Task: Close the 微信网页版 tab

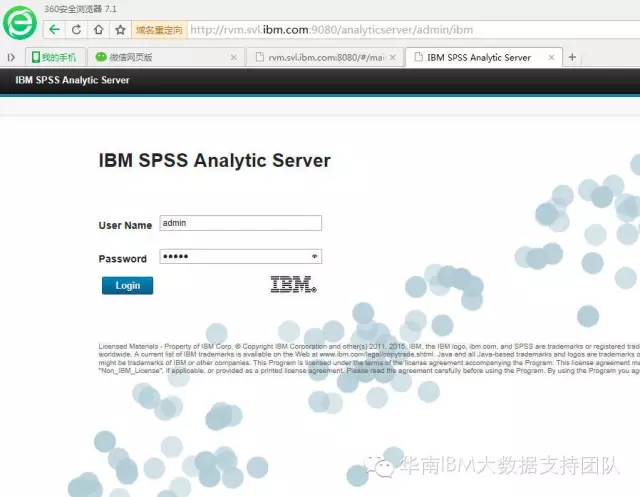Action: [233, 58]
